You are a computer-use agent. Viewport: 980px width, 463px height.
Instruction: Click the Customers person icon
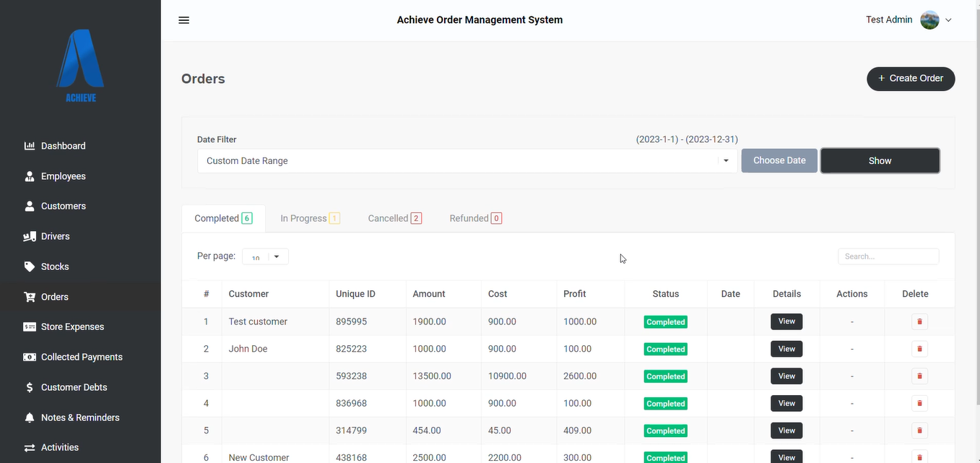[x=30, y=207]
